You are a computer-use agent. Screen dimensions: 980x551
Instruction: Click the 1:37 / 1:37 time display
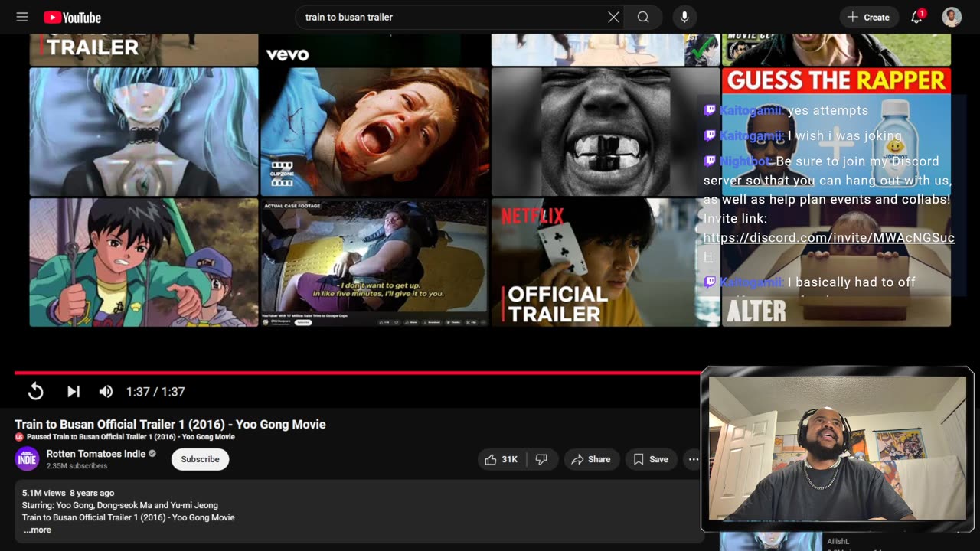coord(155,392)
